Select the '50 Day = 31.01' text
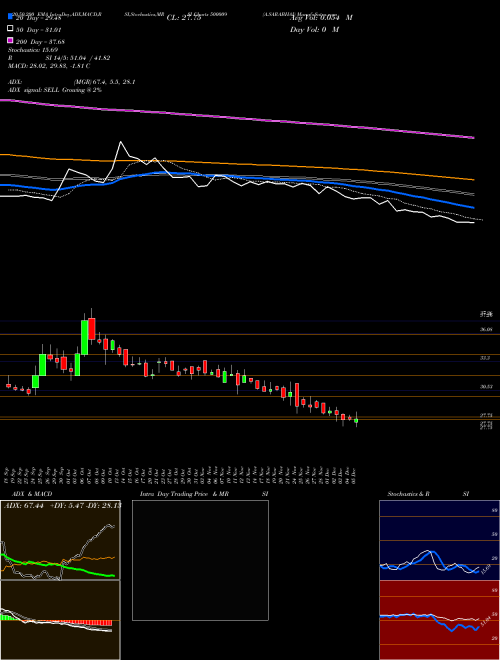 tap(39, 30)
